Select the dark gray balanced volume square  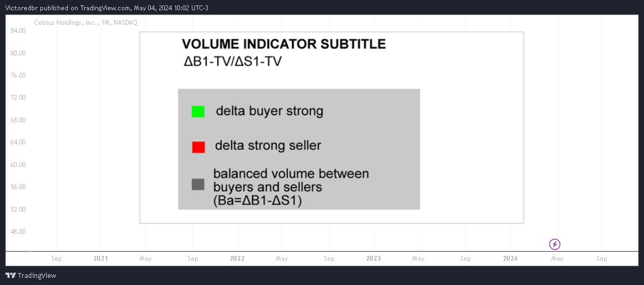pyautogui.click(x=198, y=184)
